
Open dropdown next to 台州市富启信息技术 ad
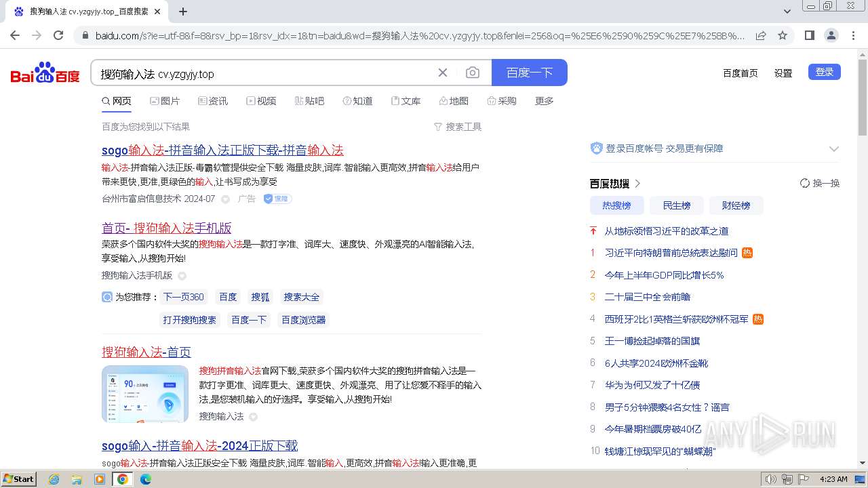(x=226, y=199)
